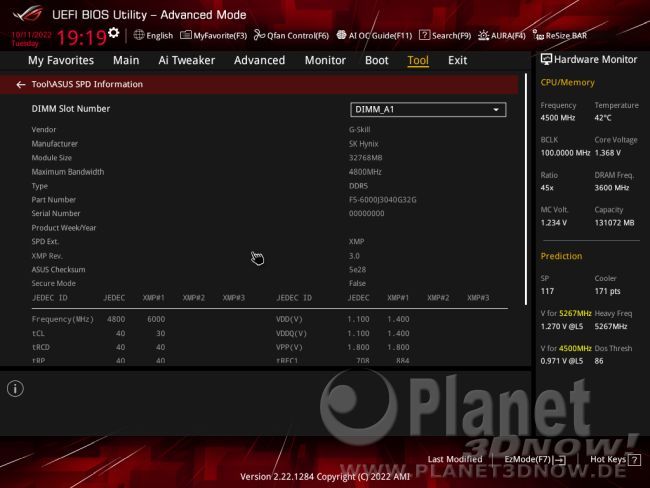Open the Boot tab
This screenshot has width=650, height=488.
pos(376,61)
